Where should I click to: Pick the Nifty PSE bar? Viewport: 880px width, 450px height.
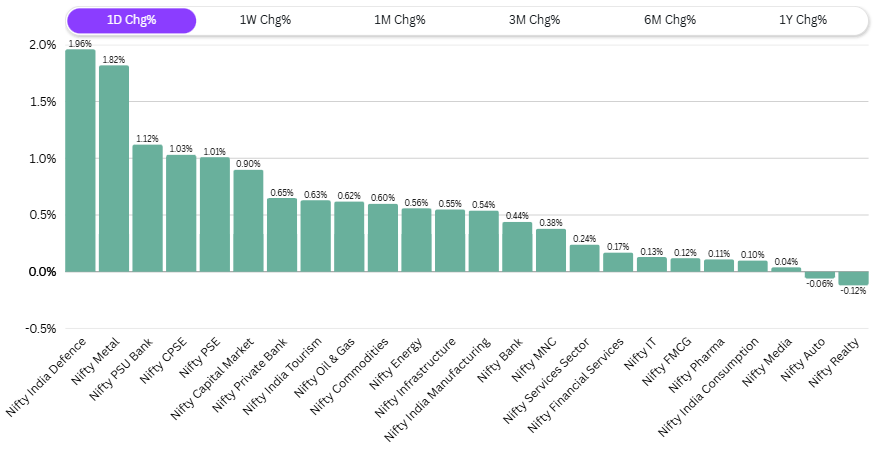point(215,214)
